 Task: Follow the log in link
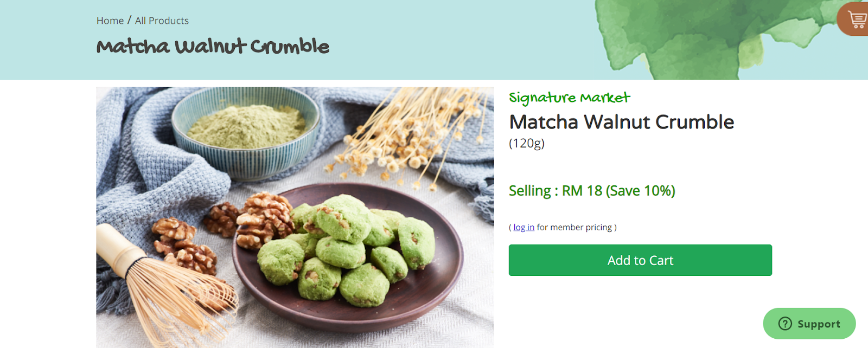click(524, 227)
